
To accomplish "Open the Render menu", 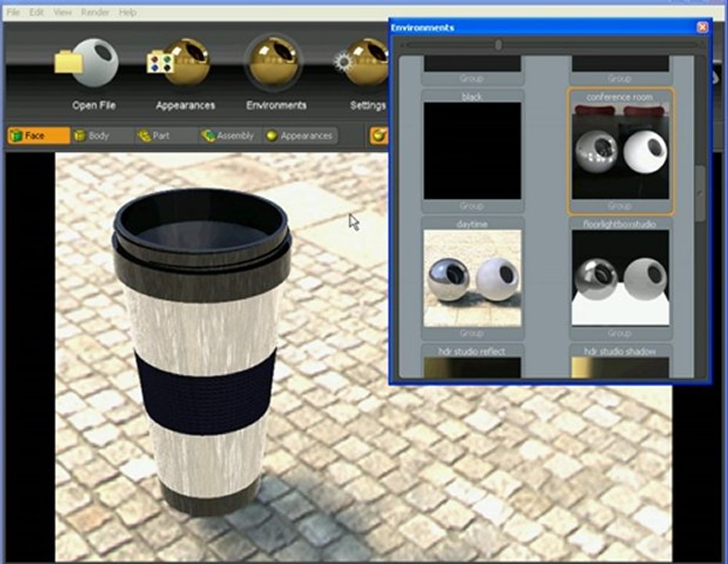I will [96, 12].
